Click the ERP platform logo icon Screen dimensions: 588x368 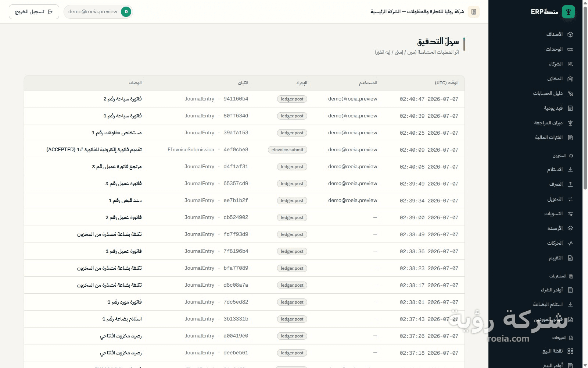click(569, 12)
